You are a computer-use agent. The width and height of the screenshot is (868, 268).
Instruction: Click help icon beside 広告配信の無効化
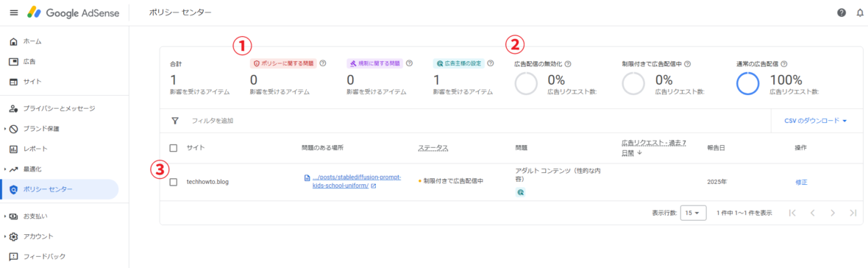point(568,63)
